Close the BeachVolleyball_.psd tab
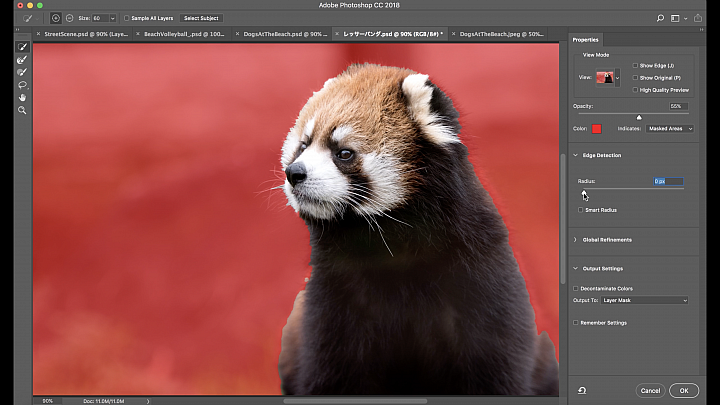The width and height of the screenshot is (720, 405). (138, 34)
